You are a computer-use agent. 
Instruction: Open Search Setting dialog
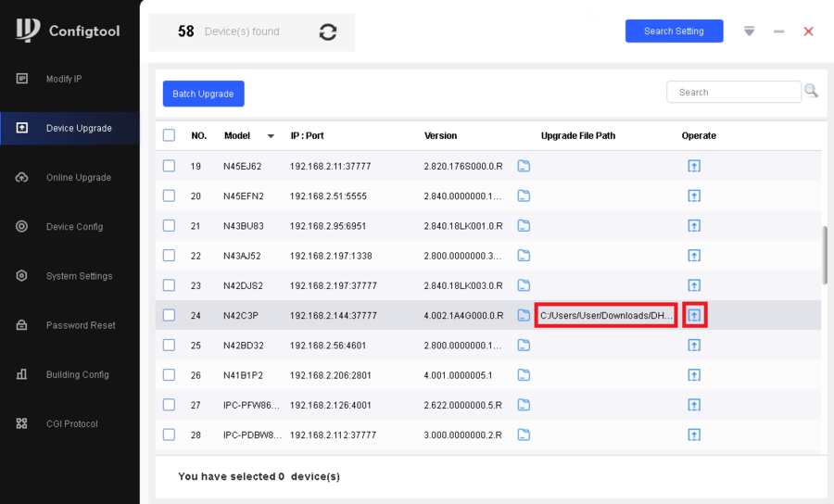click(674, 31)
